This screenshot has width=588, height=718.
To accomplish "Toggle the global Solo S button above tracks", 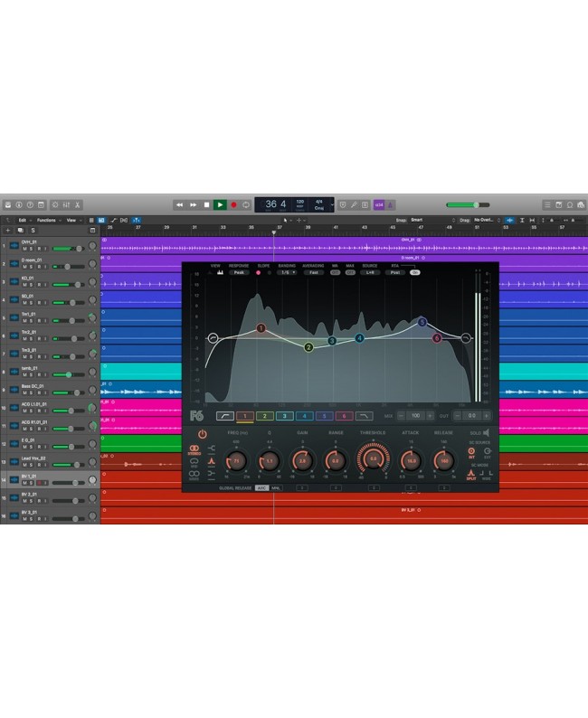I will click(33, 231).
